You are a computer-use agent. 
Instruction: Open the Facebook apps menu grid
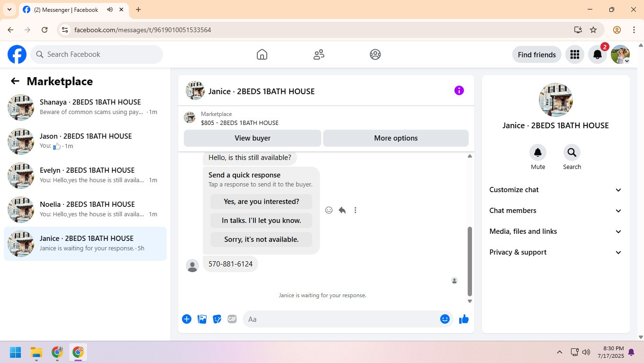[x=575, y=54]
